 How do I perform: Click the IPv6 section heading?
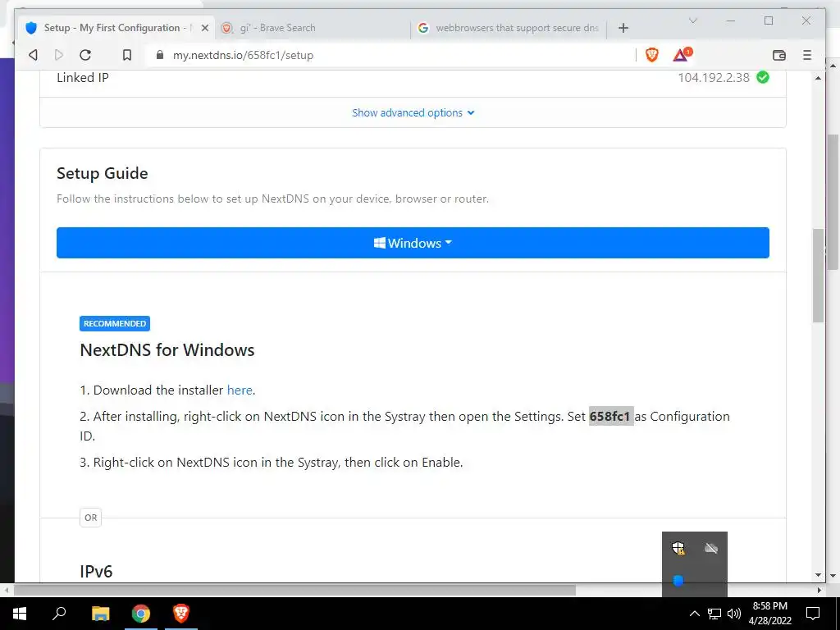(x=96, y=571)
